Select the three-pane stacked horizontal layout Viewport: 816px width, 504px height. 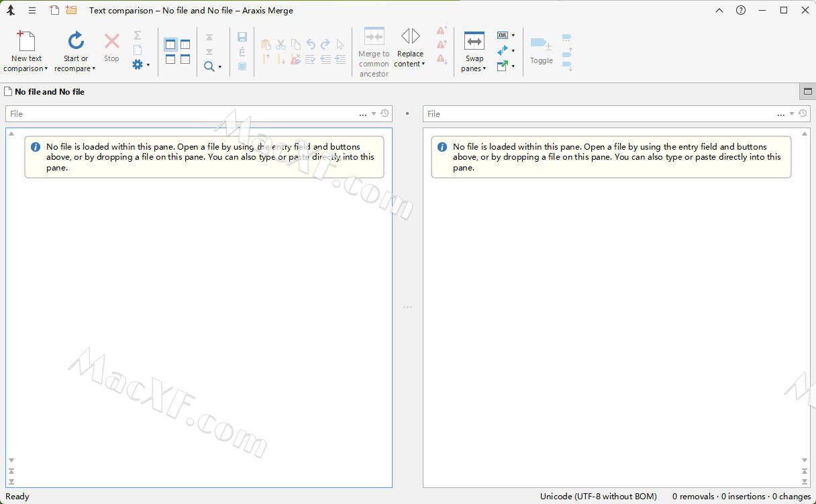coord(185,59)
